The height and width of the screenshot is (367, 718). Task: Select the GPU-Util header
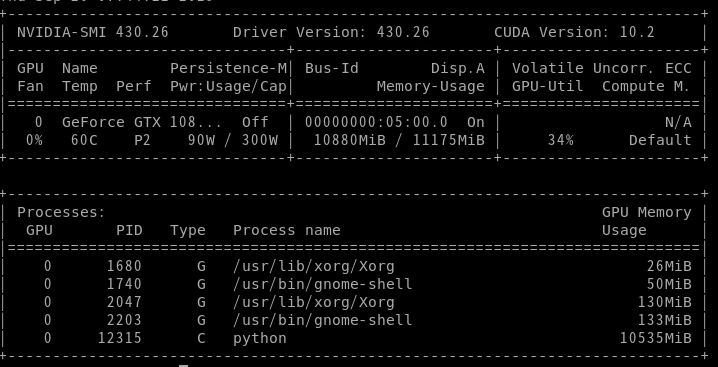[x=547, y=86]
